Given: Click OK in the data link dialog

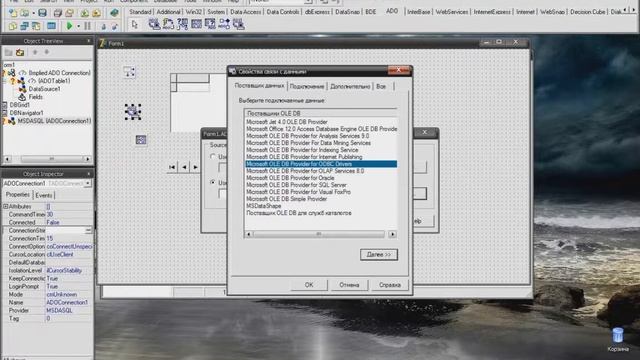Looking at the screenshot, I should (x=309, y=285).
